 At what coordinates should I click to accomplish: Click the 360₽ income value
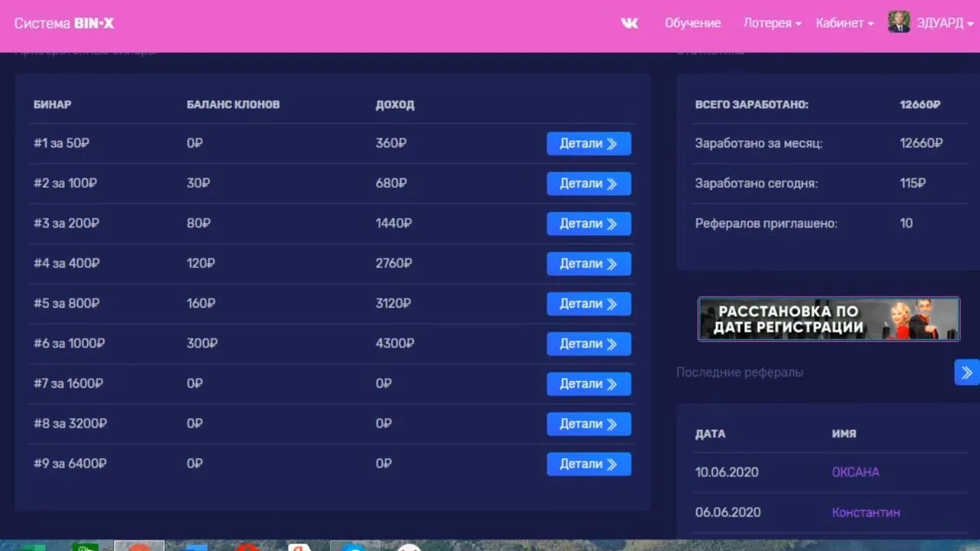pyautogui.click(x=391, y=143)
